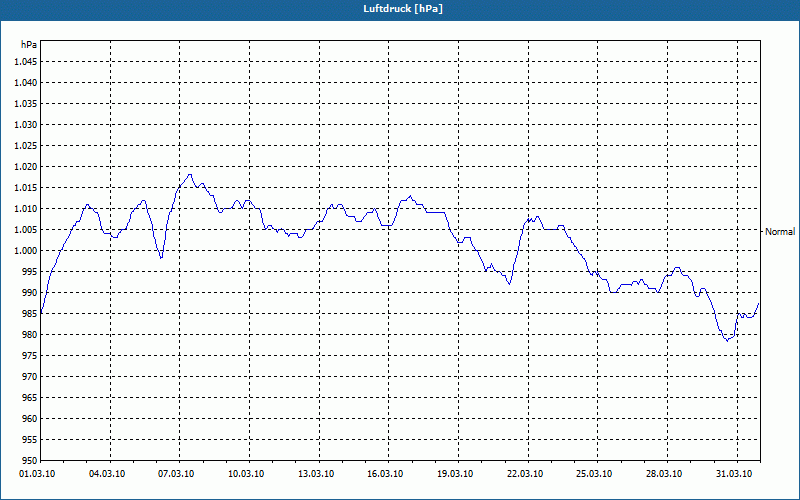Viewport: 800px width, 500px height.
Task: Click the 985 y-axis label
Action: click(30, 314)
